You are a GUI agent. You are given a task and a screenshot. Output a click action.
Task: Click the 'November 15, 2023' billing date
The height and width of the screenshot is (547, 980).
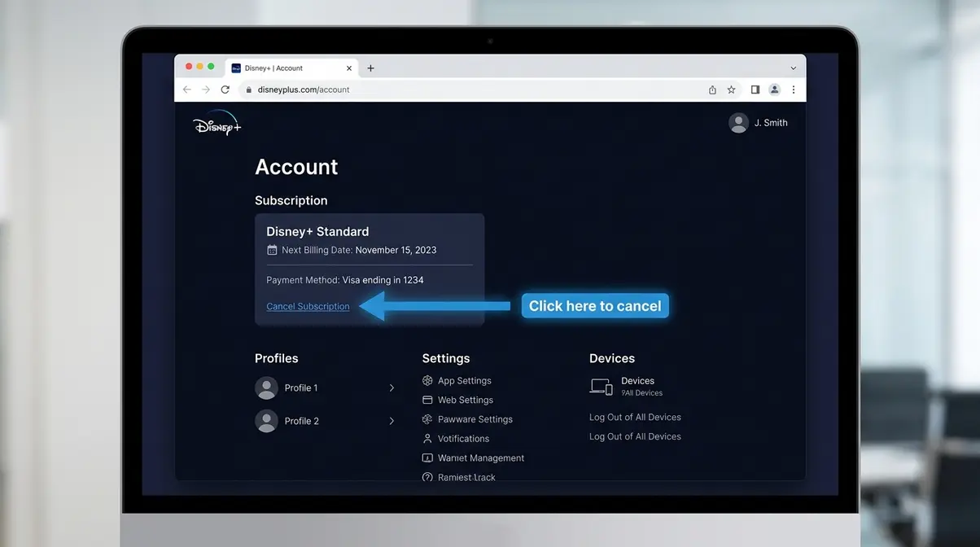pos(396,250)
